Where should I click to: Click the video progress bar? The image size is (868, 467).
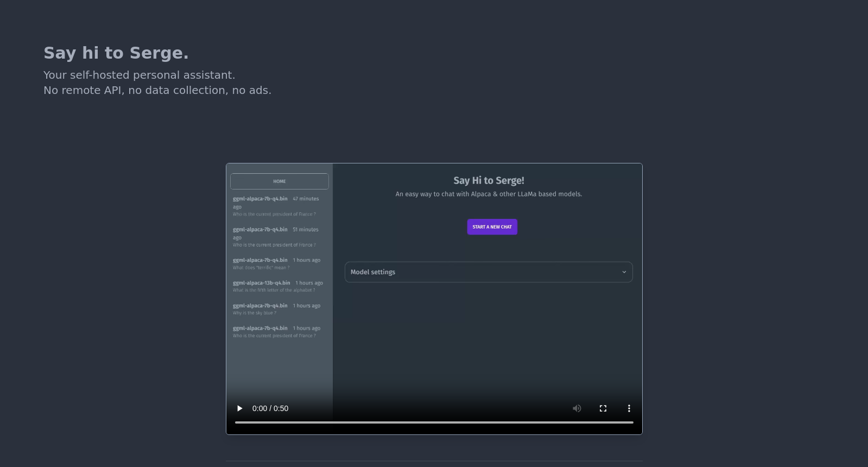pos(434,422)
